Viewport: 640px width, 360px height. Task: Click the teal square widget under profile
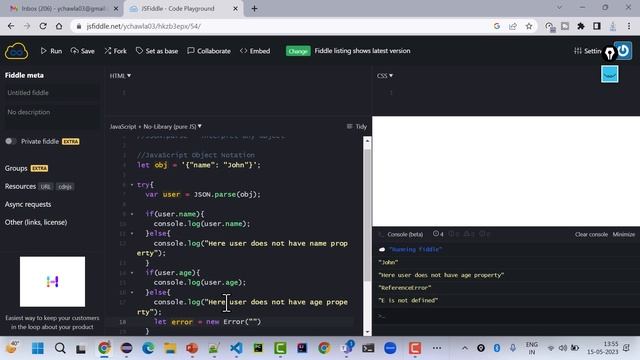coord(609,75)
